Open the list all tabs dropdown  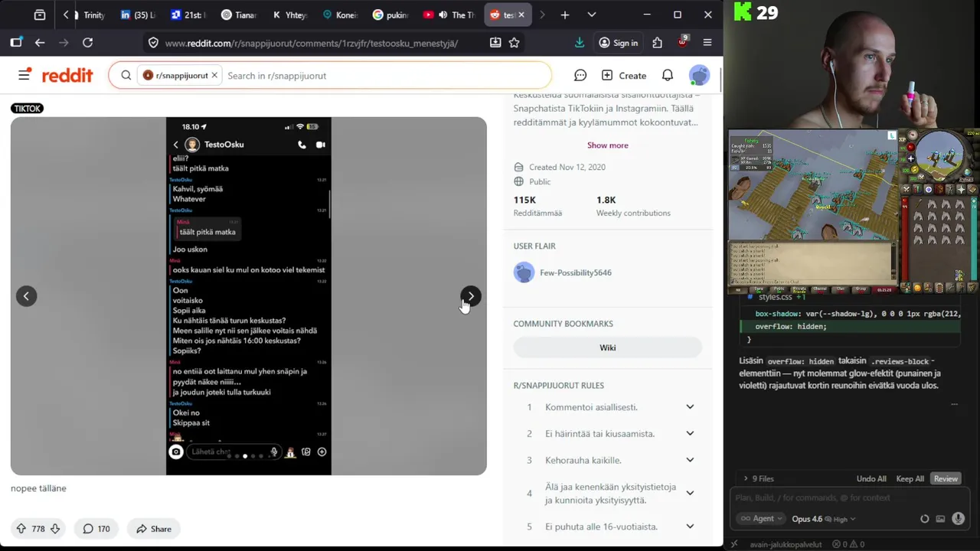pos(592,15)
